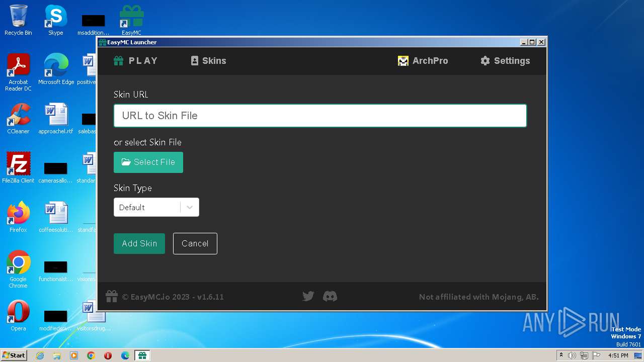Show hidden system tray icons
Viewport: 644px width, 362px height.
pos(561,355)
